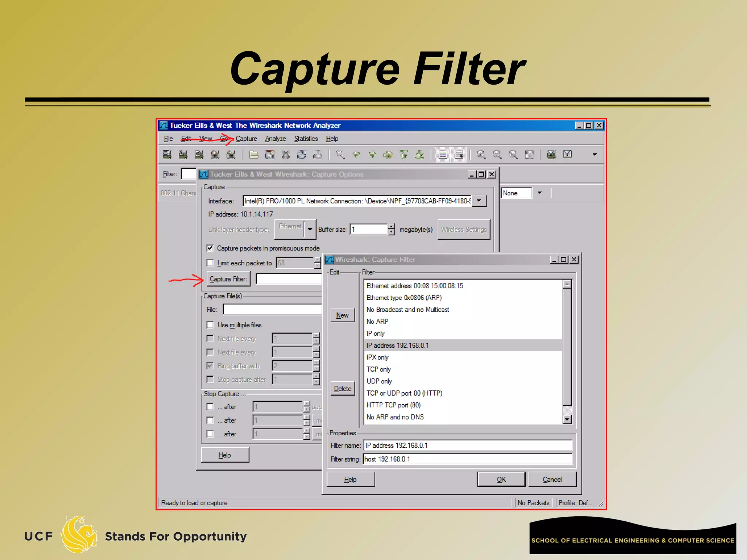
Task: Open the Analyze menu
Action: (x=275, y=139)
